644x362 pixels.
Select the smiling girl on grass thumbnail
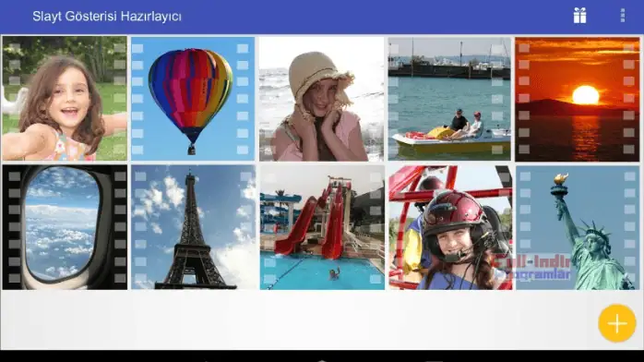pos(65,99)
